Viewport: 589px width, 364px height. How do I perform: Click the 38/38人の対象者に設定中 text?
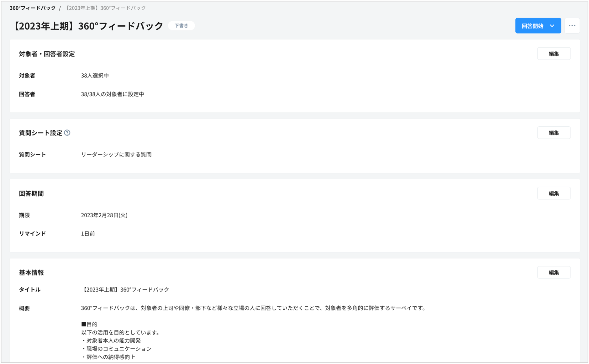112,94
